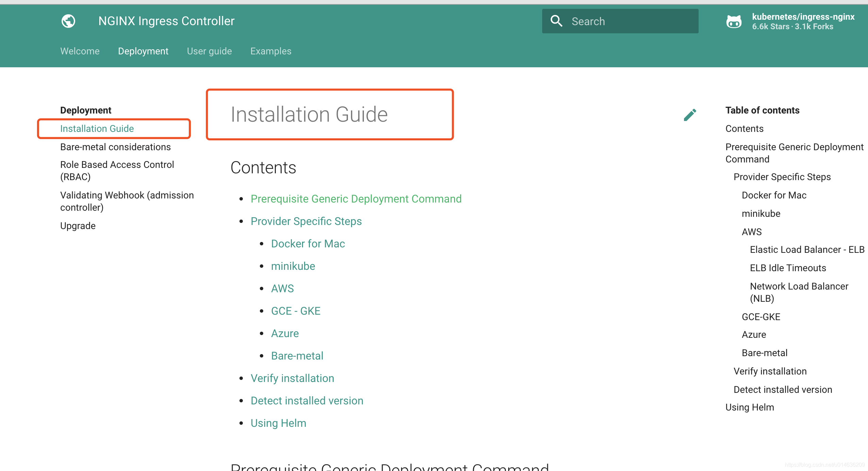Follow Detect installed version content link
868x471 pixels.
(307, 401)
